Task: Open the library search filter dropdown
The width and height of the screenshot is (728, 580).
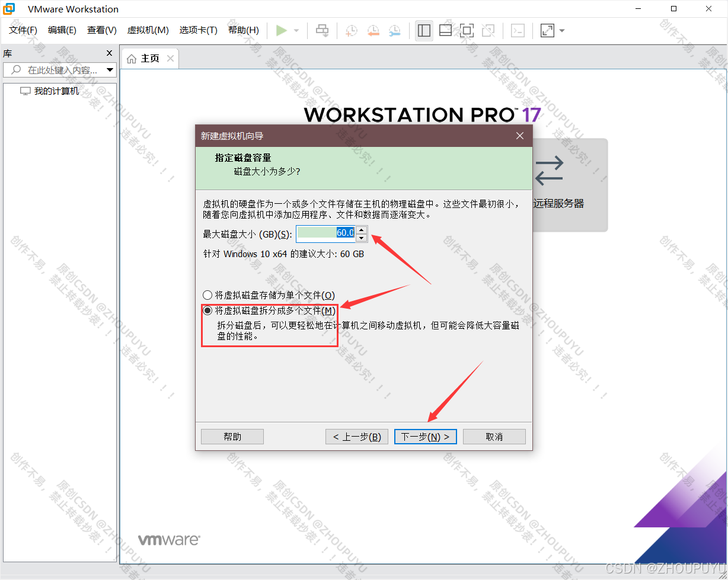Action: point(110,70)
